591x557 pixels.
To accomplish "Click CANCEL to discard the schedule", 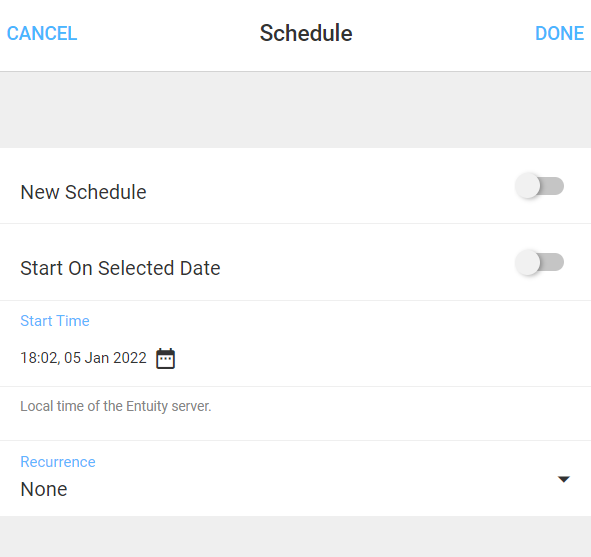I will coord(42,33).
